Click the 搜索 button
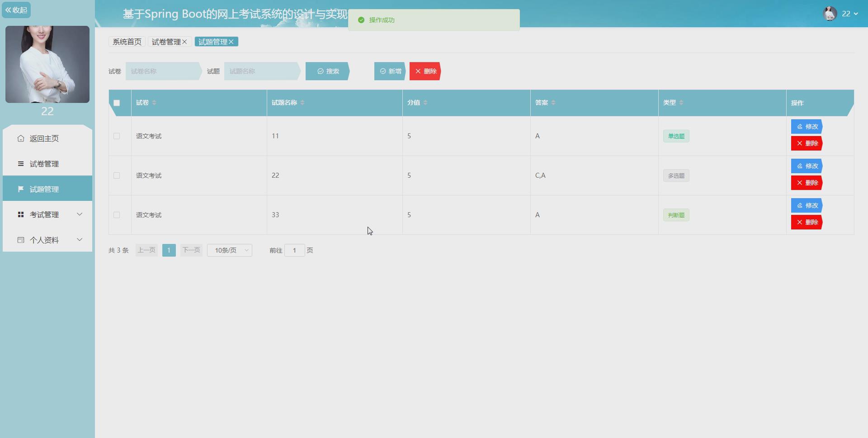 click(x=328, y=71)
